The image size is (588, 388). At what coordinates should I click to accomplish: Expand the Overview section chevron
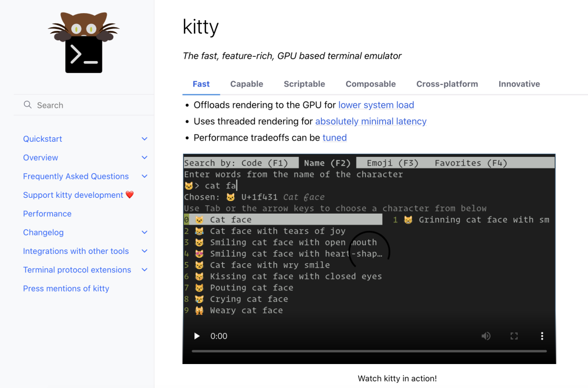pyautogui.click(x=144, y=157)
